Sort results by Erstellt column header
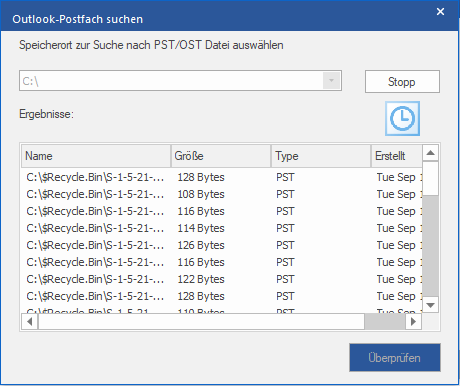Viewport: 460px width, 386px height. (x=397, y=156)
